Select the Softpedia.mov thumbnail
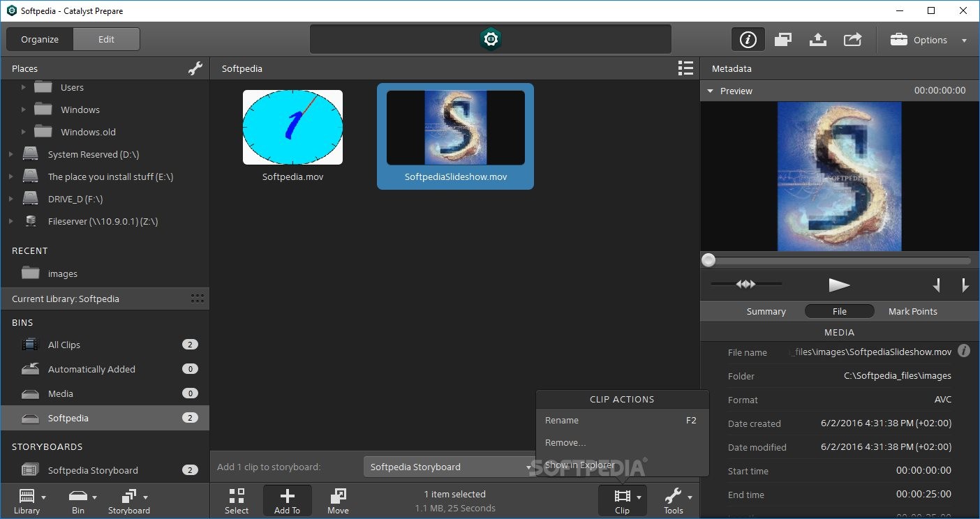 click(292, 127)
